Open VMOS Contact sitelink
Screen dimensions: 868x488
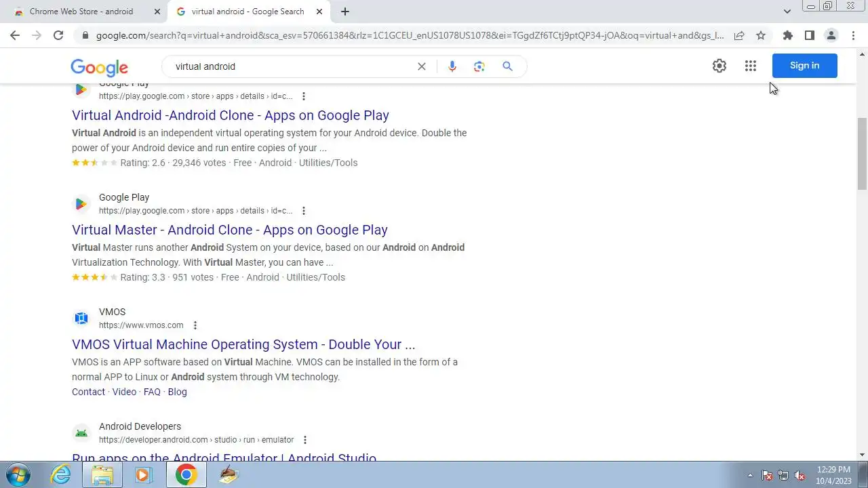click(88, 392)
